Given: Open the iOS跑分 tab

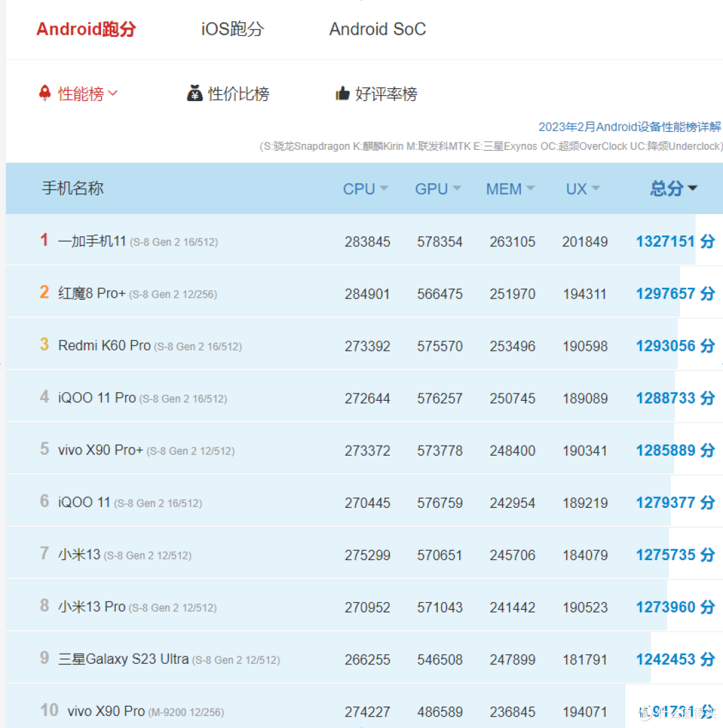Looking at the screenshot, I should coord(232,29).
